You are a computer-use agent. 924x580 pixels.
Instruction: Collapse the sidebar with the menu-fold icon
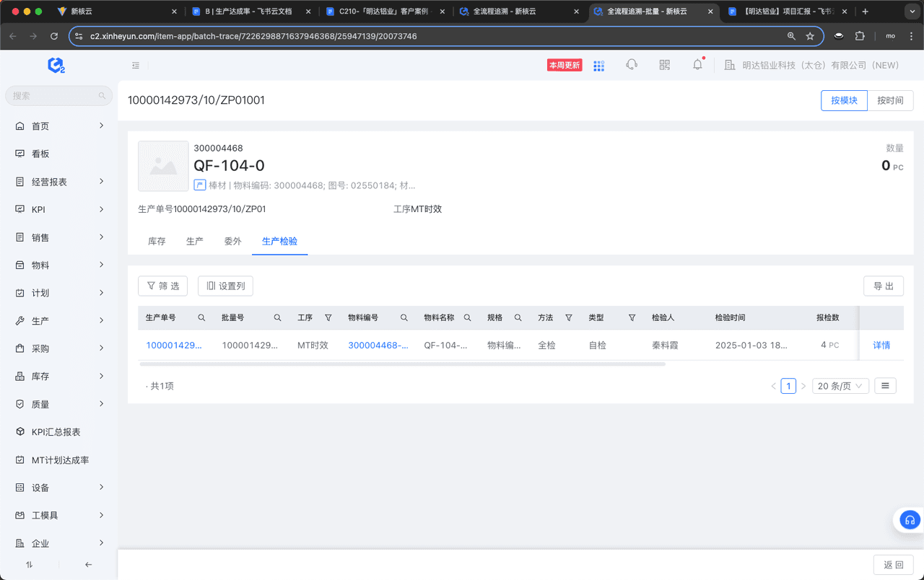click(x=136, y=65)
